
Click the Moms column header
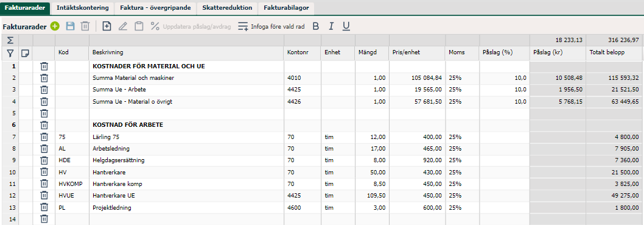[x=463, y=52]
